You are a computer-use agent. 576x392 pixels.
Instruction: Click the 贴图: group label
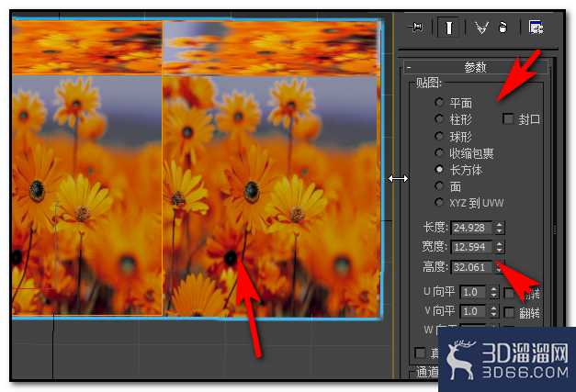pos(428,83)
